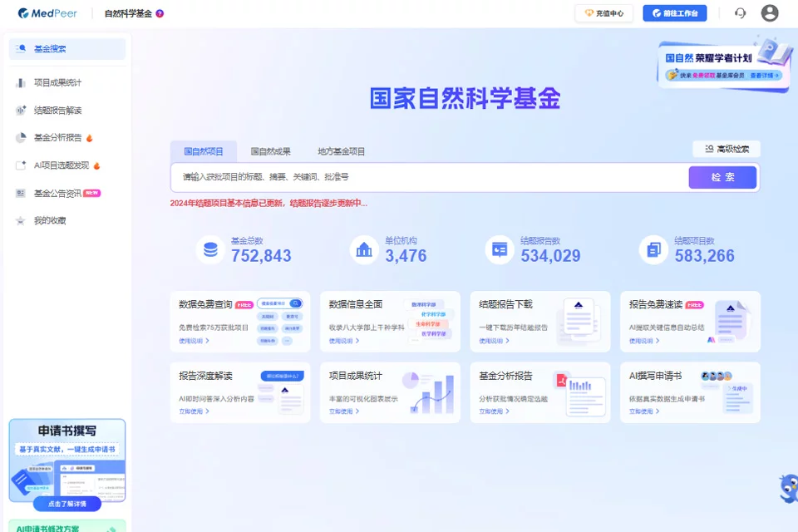The height and width of the screenshot is (532, 798).
Task: Focus the project search input field
Action: click(430, 177)
